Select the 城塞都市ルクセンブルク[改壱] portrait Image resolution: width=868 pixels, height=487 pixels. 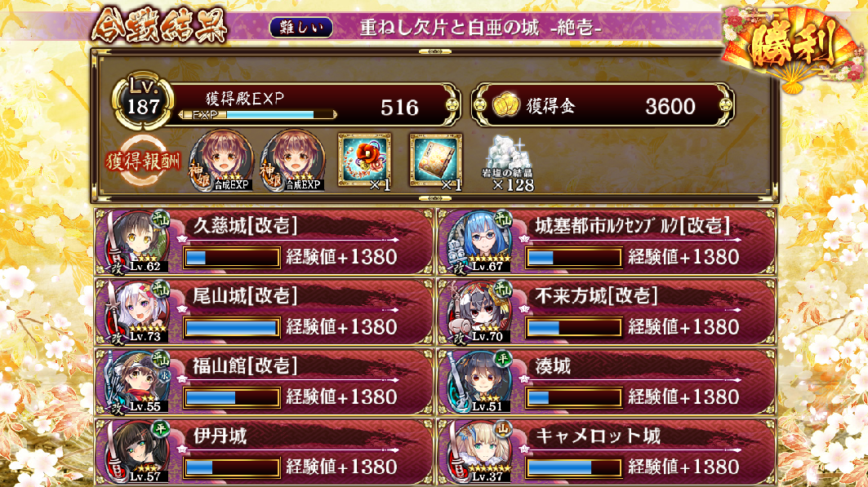click(x=479, y=242)
